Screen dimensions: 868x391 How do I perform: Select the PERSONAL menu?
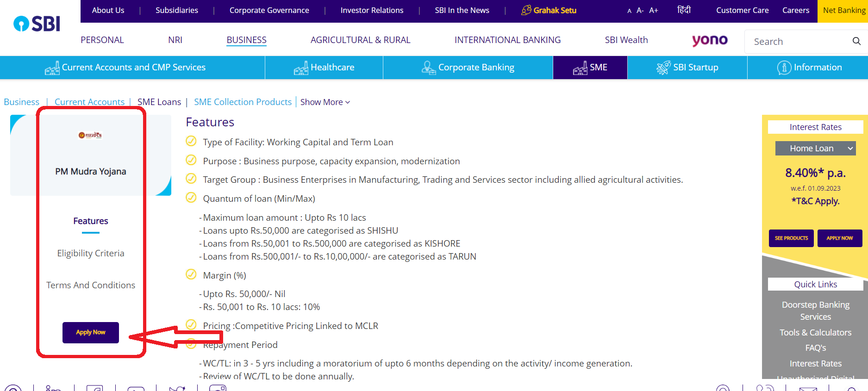coord(102,40)
